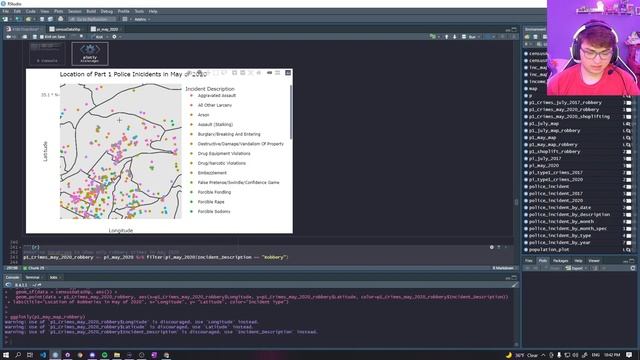
Task: Select police_incident_by_date in Environment
Action: pyautogui.click(x=560, y=208)
